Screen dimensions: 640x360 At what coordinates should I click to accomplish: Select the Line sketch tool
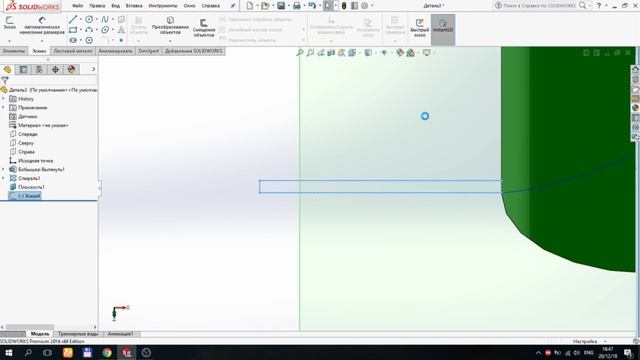pos(73,19)
